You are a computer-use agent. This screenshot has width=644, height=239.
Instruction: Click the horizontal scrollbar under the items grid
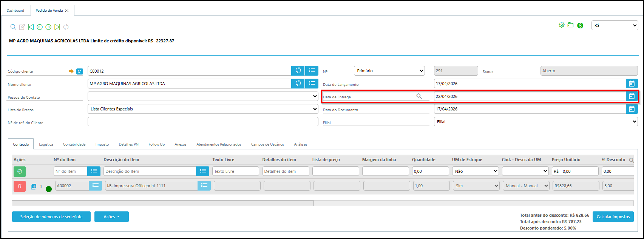163,203
